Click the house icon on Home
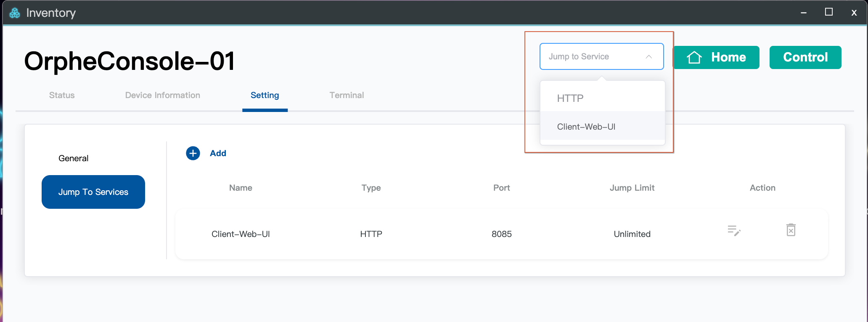868x322 pixels. tap(694, 57)
